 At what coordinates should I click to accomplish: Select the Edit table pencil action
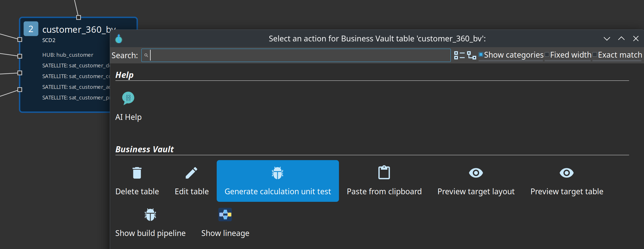point(191,181)
